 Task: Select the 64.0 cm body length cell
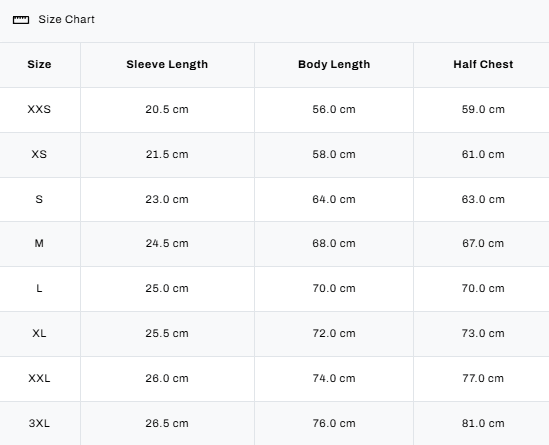pos(334,199)
